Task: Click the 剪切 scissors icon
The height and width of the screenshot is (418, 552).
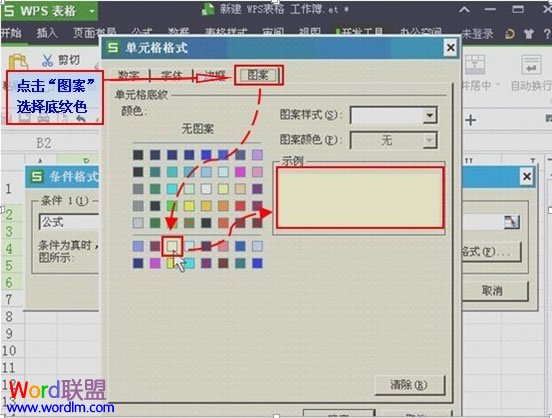Action: coord(47,60)
